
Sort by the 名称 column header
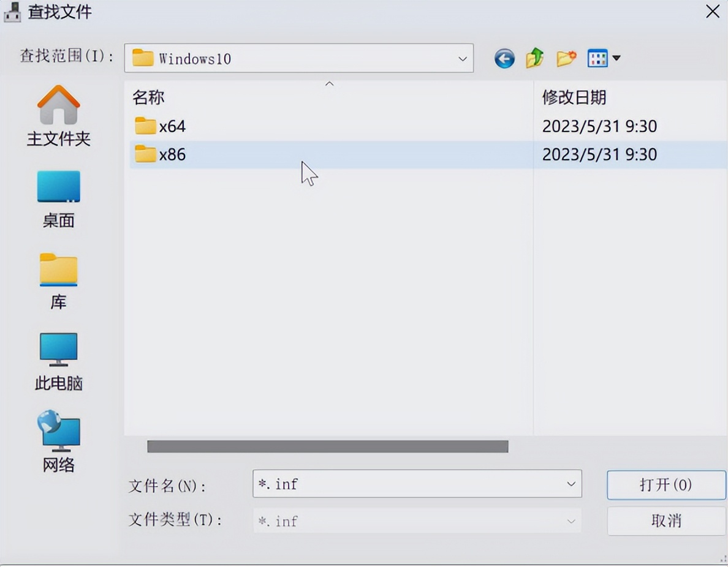pos(148,97)
